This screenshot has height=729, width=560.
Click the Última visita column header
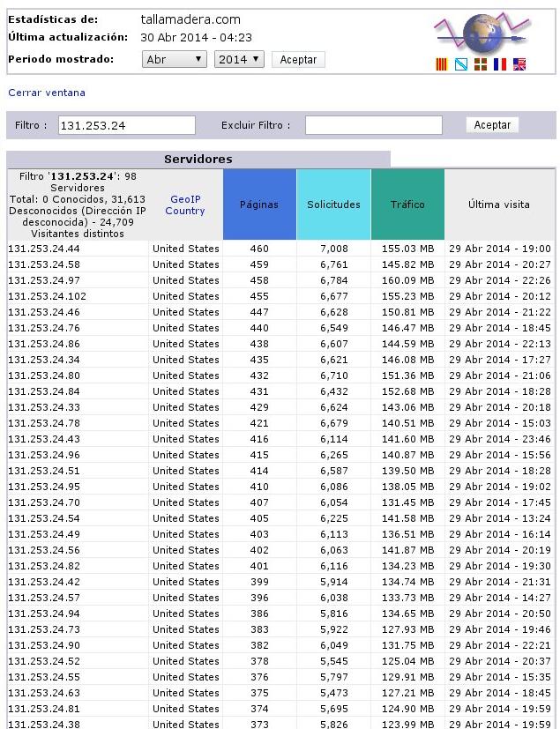click(x=499, y=205)
